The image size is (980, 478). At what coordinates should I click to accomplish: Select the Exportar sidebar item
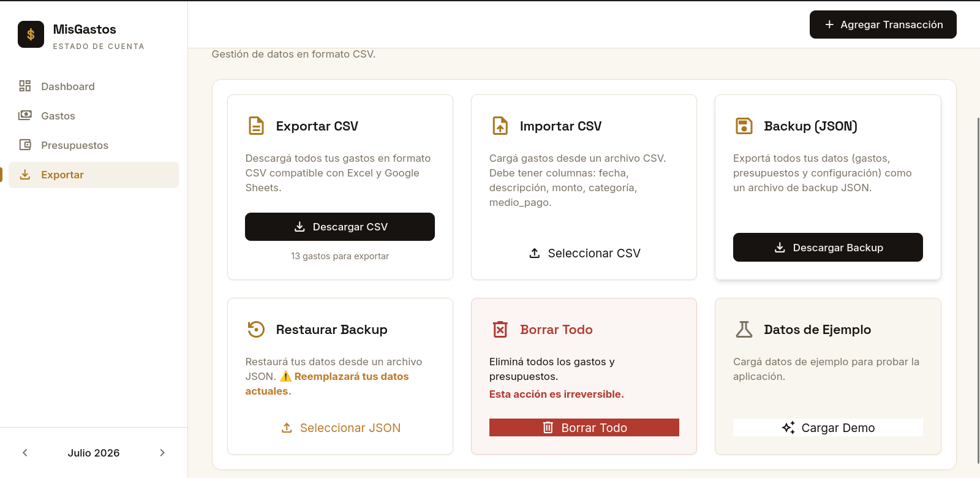tap(94, 175)
